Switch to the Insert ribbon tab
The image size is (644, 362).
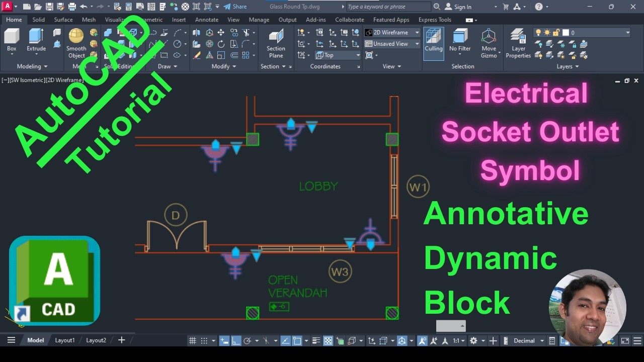pyautogui.click(x=179, y=20)
